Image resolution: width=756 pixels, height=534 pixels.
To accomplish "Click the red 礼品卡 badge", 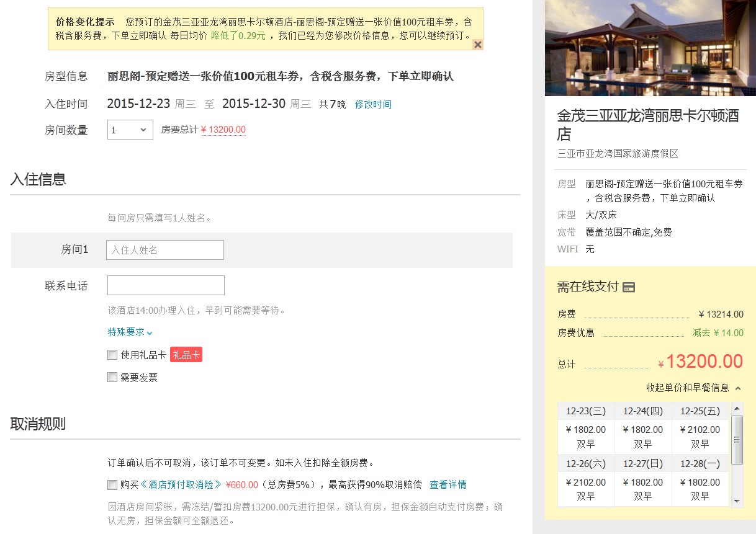I will [x=186, y=355].
